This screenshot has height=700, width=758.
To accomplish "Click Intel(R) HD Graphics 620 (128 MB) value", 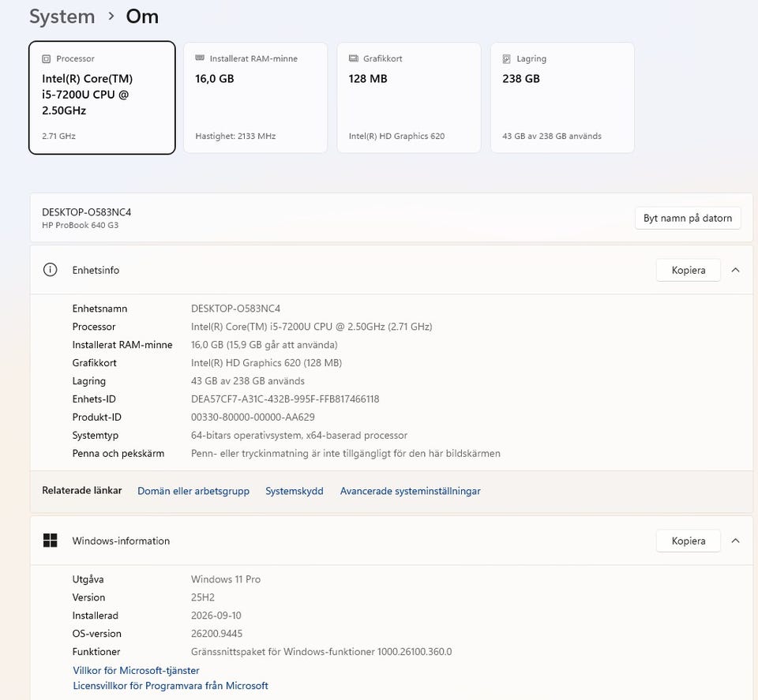I will pos(266,363).
